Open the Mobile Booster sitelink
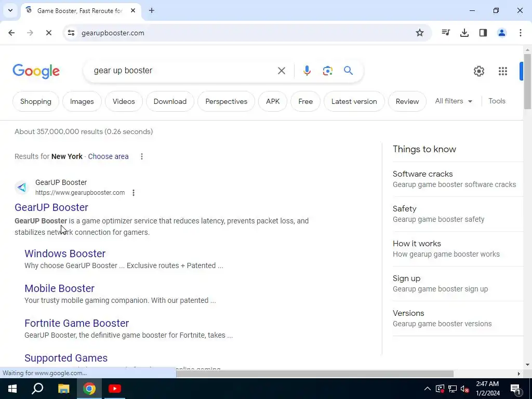The image size is (532, 399). pyautogui.click(x=59, y=288)
